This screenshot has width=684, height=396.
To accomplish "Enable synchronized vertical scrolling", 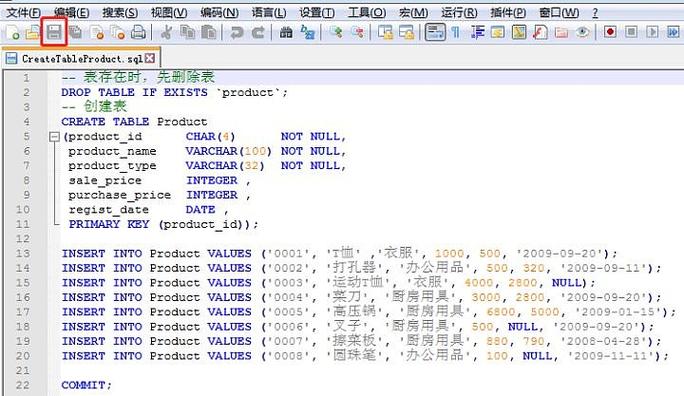I will pos(385,32).
